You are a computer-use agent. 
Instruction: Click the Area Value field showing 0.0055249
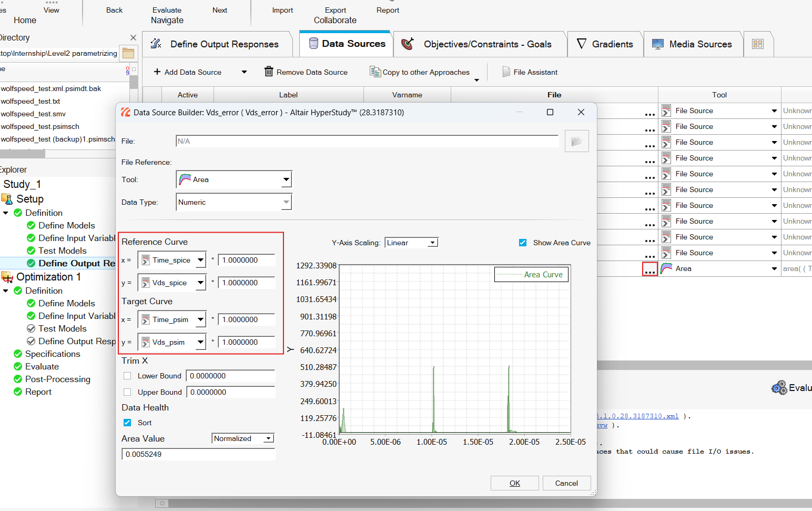pos(198,454)
